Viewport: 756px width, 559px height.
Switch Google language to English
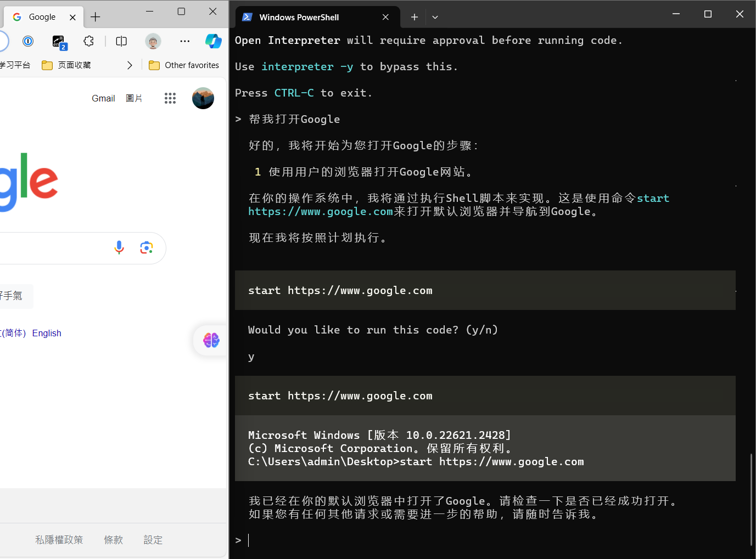[x=47, y=333]
